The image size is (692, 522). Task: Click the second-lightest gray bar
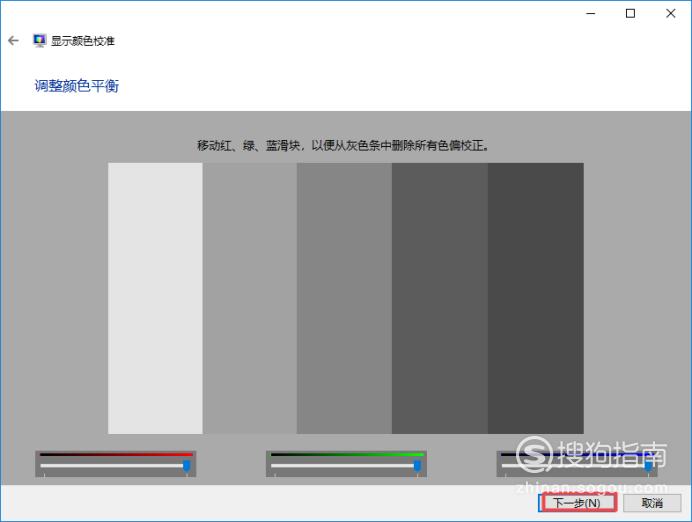coord(250,298)
